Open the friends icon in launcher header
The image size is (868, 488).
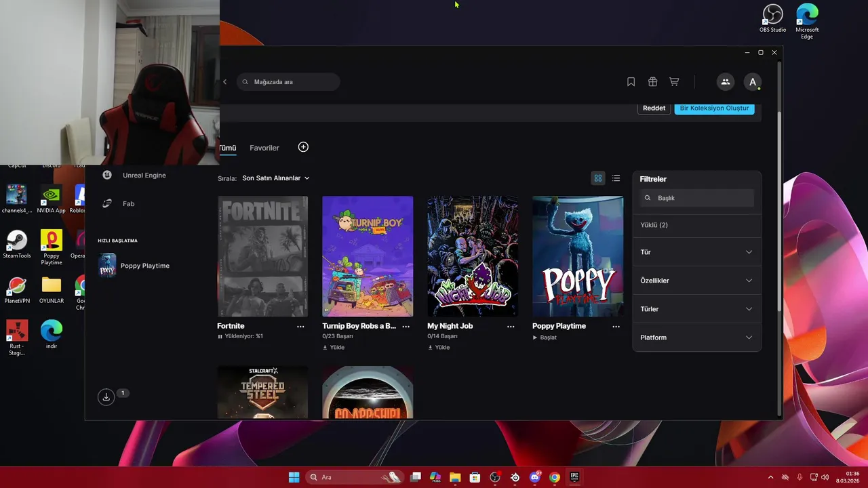pos(725,82)
